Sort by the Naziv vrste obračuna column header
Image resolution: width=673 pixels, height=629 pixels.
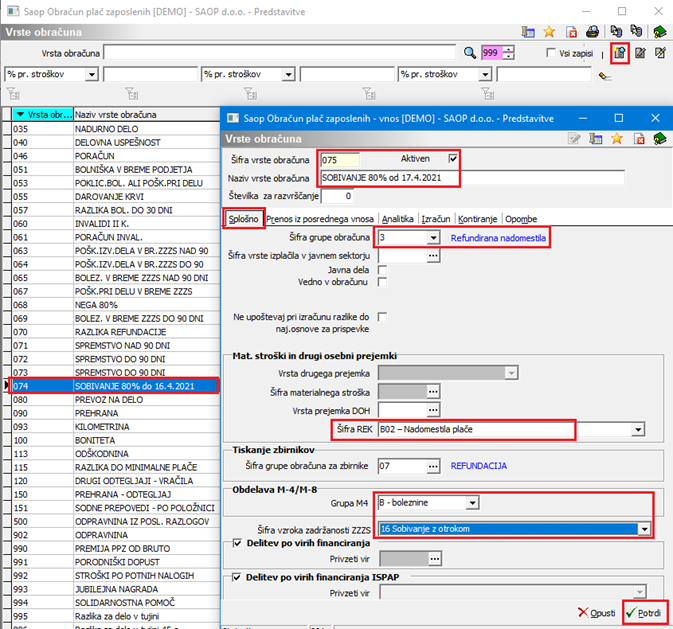pyautogui.click(x=147, y=115)
